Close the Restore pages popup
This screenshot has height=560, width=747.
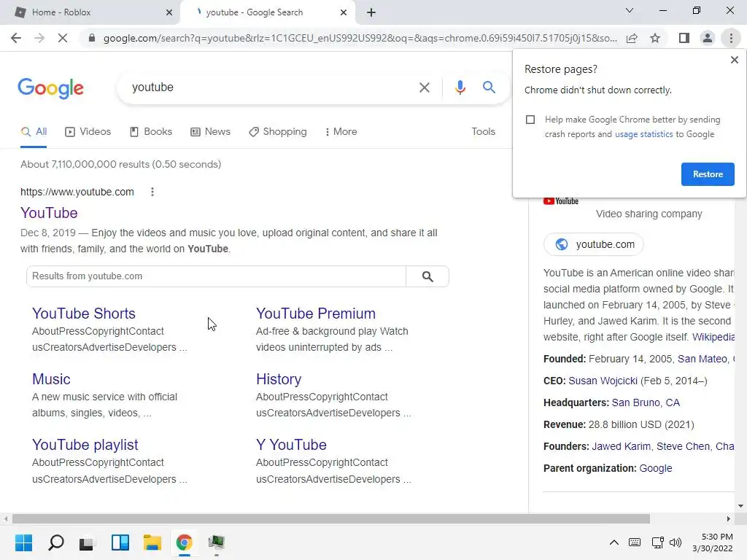734,60
